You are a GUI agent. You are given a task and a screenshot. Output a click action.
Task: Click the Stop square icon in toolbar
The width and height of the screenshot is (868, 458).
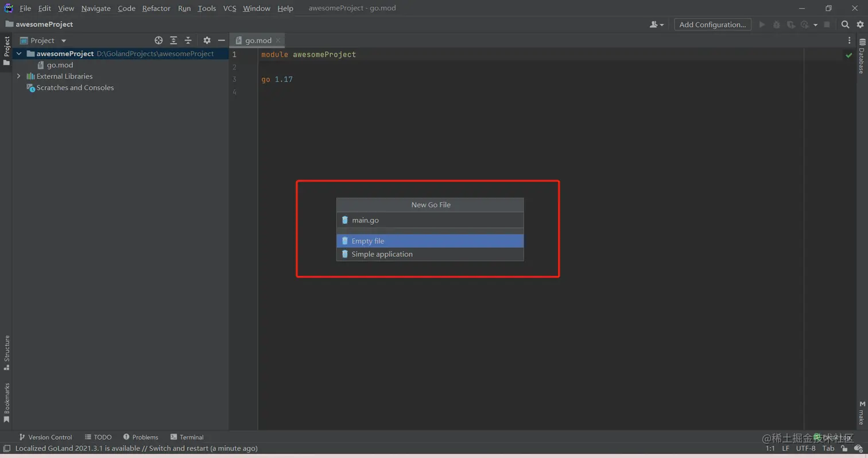pos(827,25)
